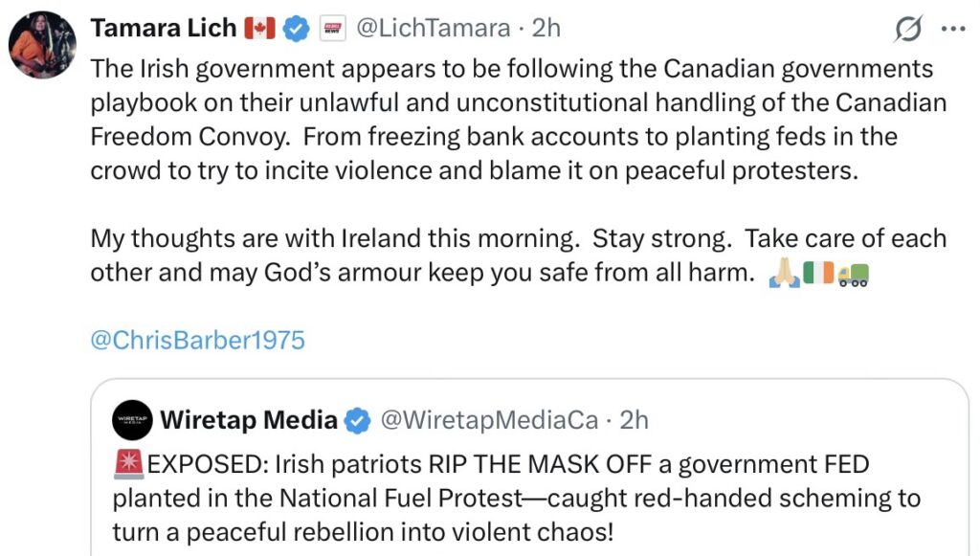
Task: Click the truck emoji ending the post
Action: point(853,275)
